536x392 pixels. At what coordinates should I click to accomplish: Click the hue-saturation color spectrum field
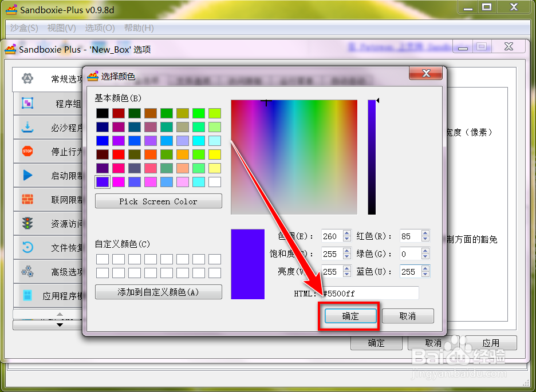pyautogui.click(x=294, y=157)
